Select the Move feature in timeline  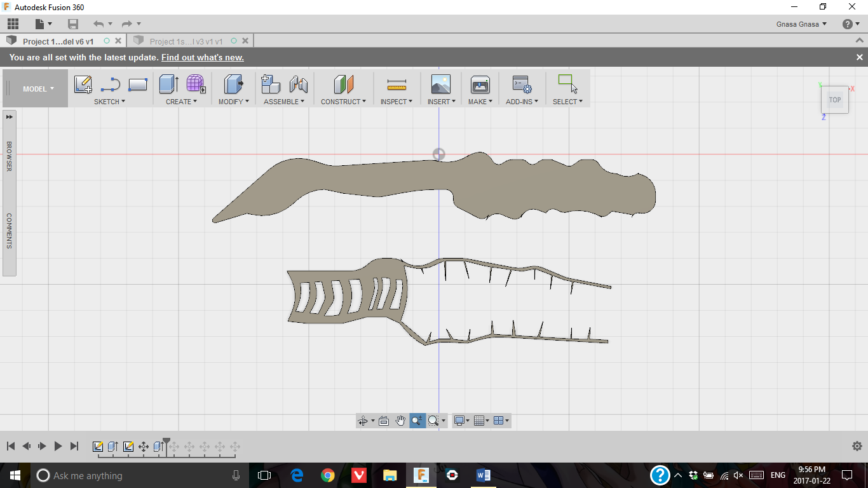coord(144,447)
